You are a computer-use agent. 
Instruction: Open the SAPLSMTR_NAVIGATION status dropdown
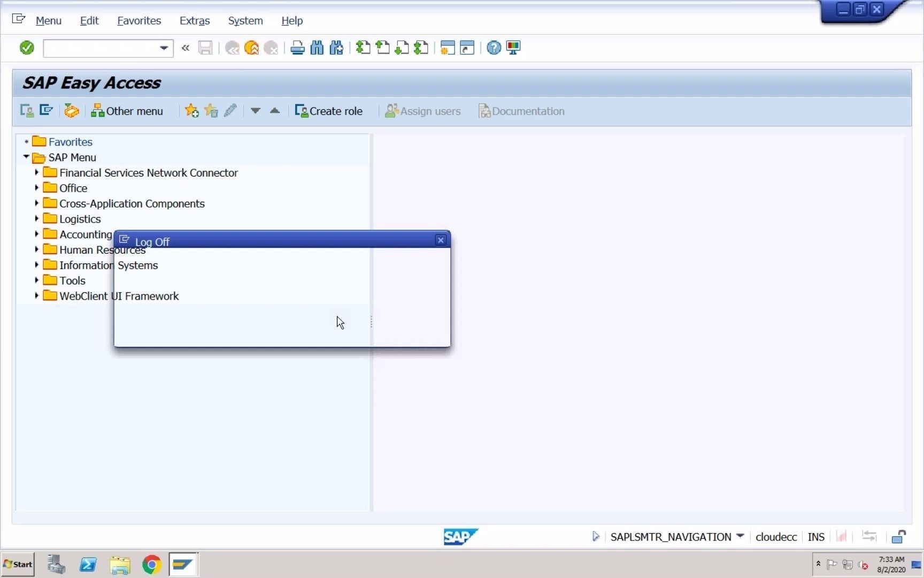pos(740,536)
